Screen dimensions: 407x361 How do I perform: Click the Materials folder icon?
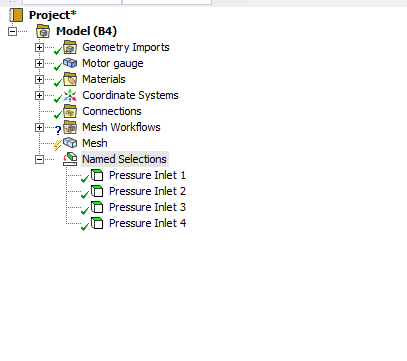[70, 79]
